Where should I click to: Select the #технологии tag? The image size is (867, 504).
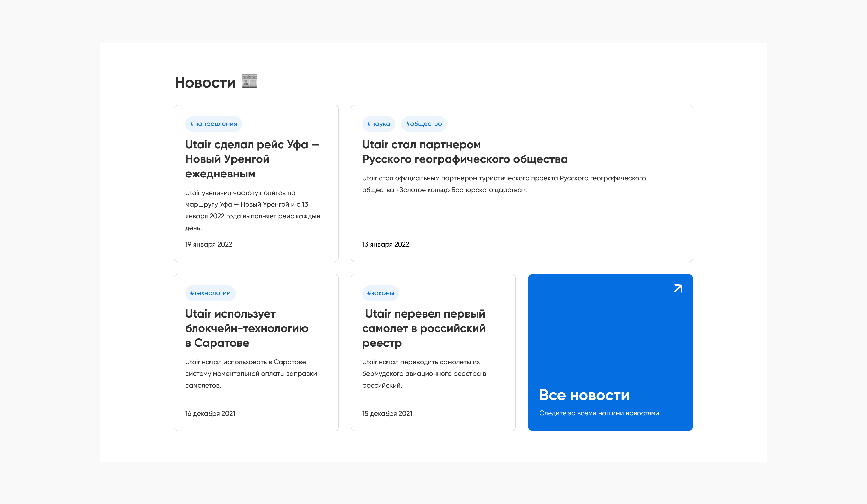210,293
